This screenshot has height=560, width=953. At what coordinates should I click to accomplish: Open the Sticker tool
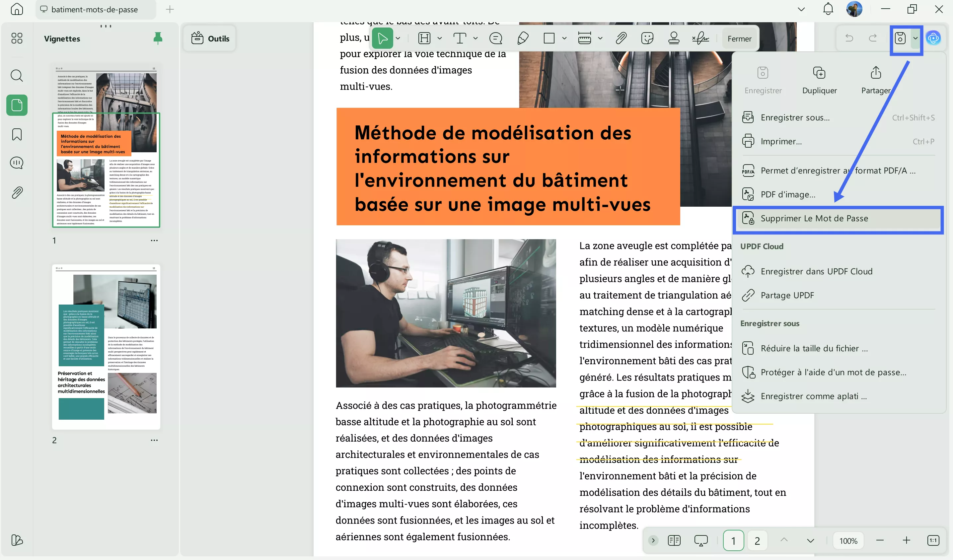(647, 38)
